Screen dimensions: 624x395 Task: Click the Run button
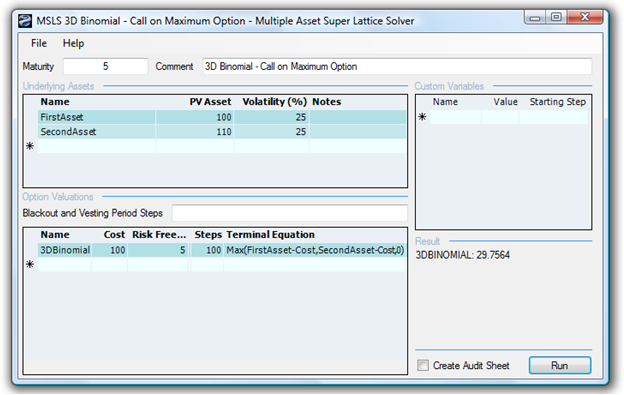click(560, 365)
